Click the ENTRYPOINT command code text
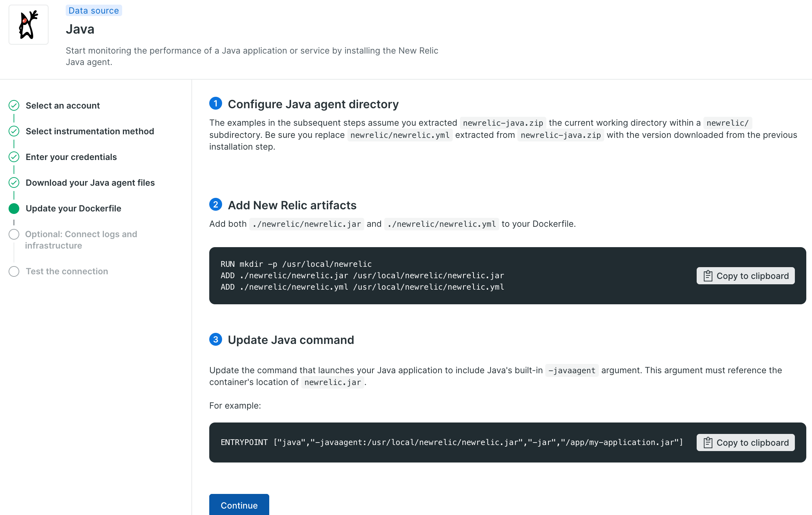Screen dimensions: 812x515 [451, 442]
